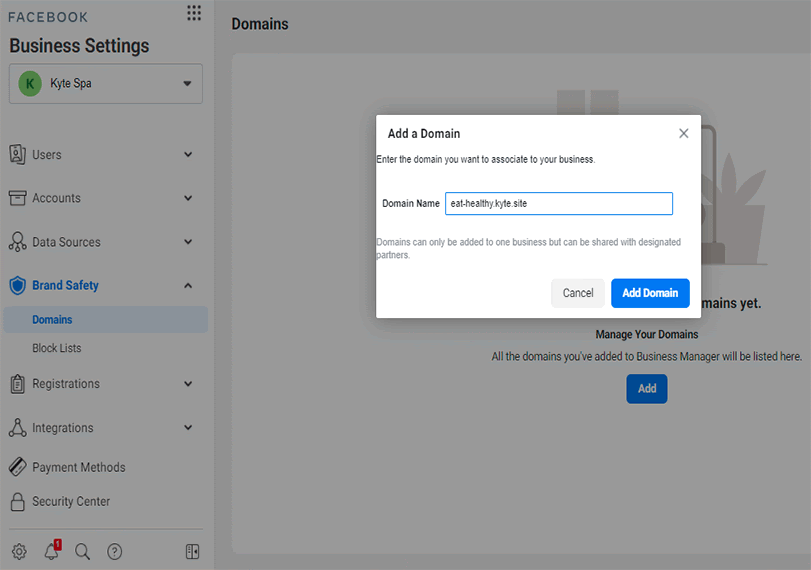Expand the Users section chevron
The height and width of the screenshot is (570, 811).
pos(188,155)
